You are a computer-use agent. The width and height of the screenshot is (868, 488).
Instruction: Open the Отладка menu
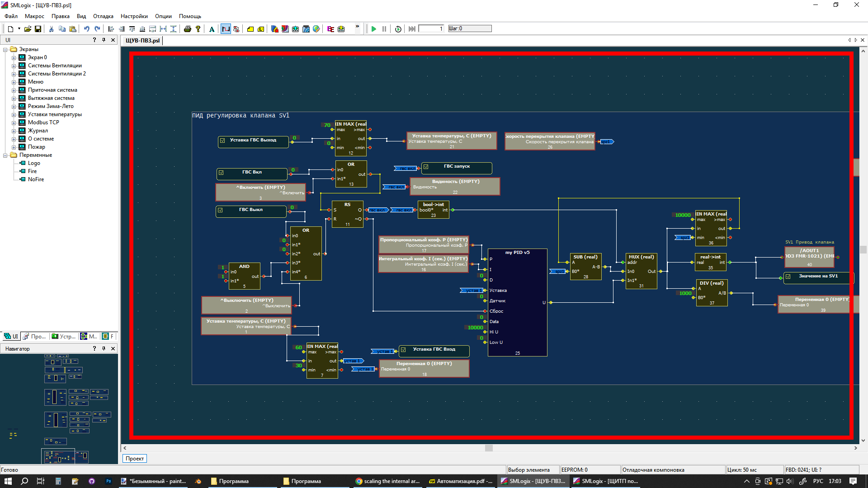(103, 16)
